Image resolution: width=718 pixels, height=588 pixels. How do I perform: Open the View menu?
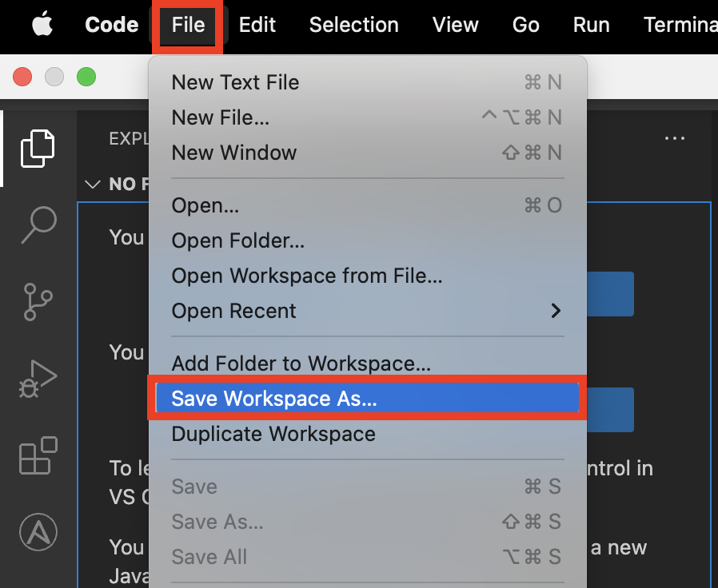(x=455, y=25)
